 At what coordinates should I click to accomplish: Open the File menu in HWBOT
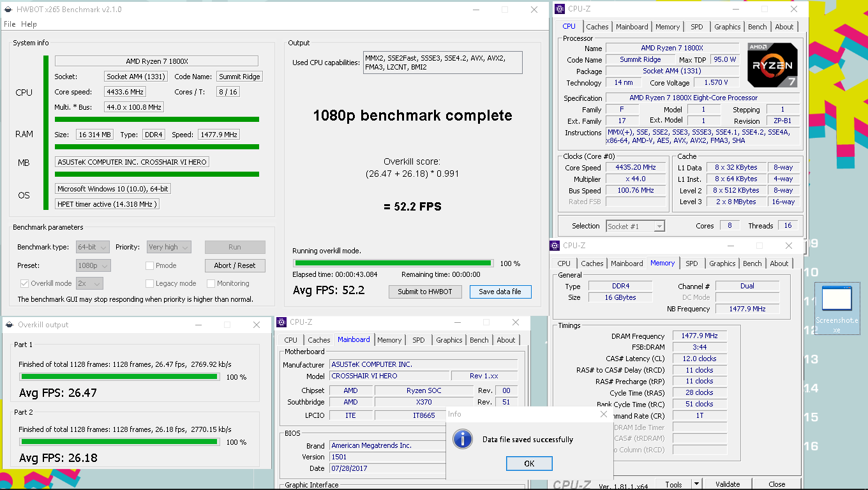[x=10, y=24]
